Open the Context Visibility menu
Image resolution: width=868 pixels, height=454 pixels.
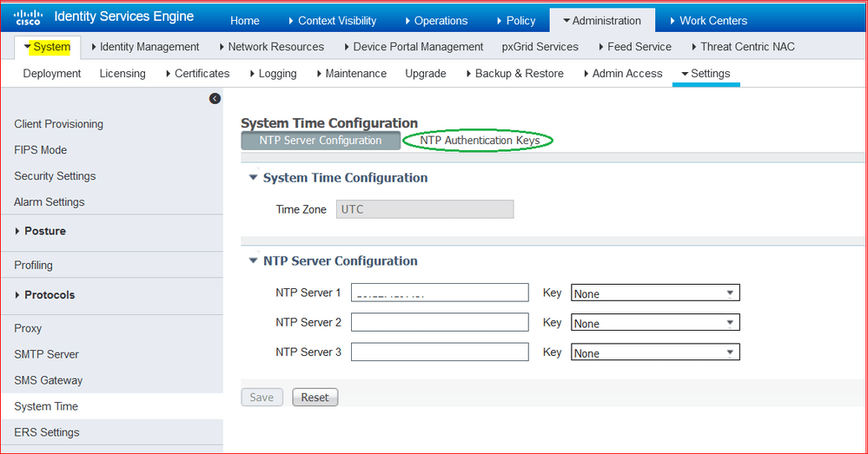point(332,21)
